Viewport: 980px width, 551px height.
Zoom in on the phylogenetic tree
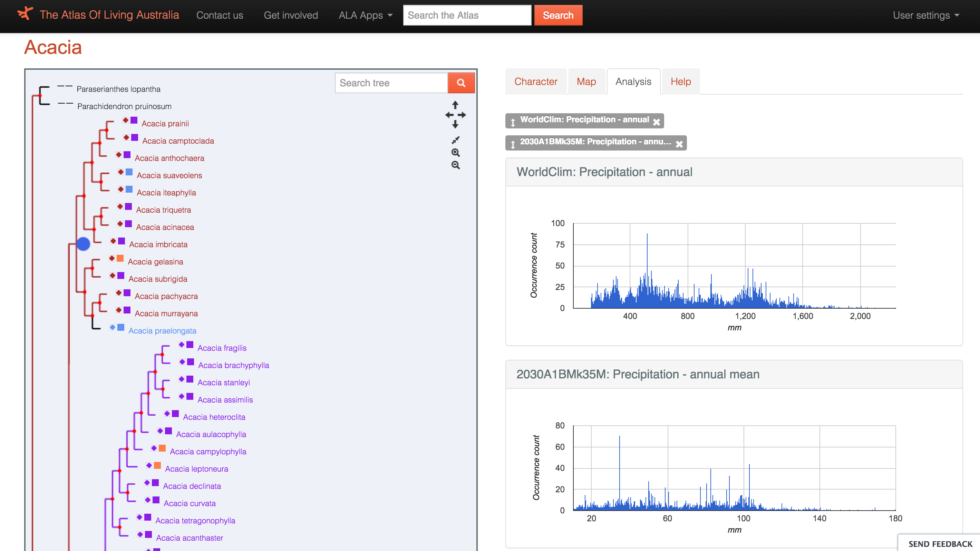pyautogui.click(x=455, y=153)
